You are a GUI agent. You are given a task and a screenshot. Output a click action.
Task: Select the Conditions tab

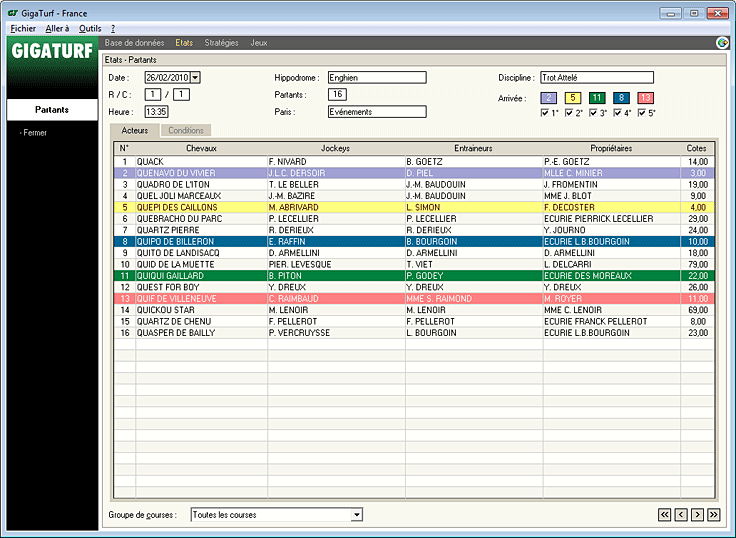(x=186, y=131)
